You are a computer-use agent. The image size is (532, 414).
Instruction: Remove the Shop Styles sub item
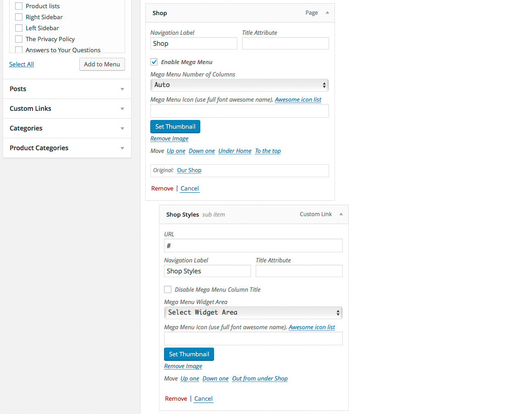(176, 398)
